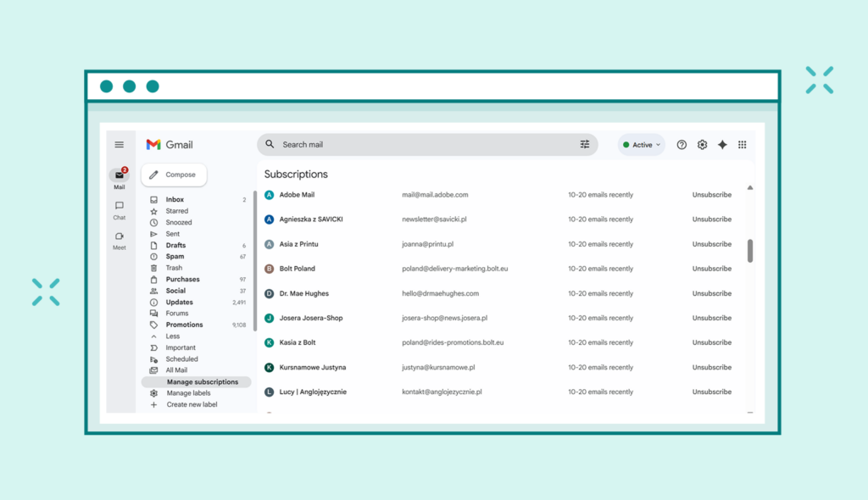
Task: Click the Bolt Poland avatar icon
Action: [269, 269]
